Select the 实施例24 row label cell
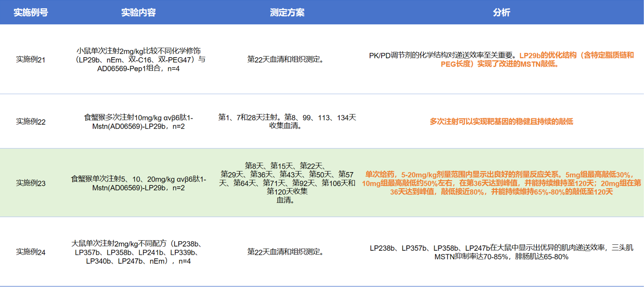This screenshot has height=287, width=644. (30, 252)
